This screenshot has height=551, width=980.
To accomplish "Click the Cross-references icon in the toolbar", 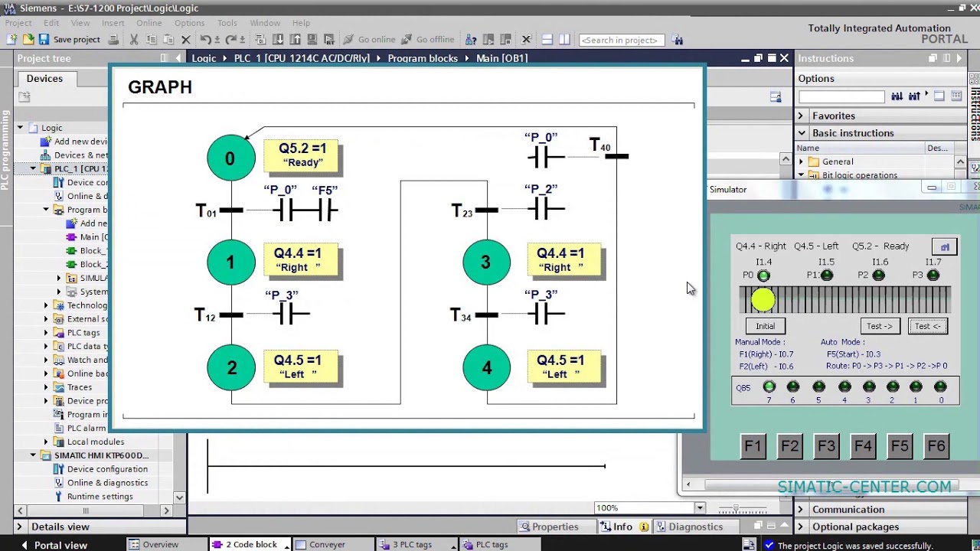I will point(526,39).
